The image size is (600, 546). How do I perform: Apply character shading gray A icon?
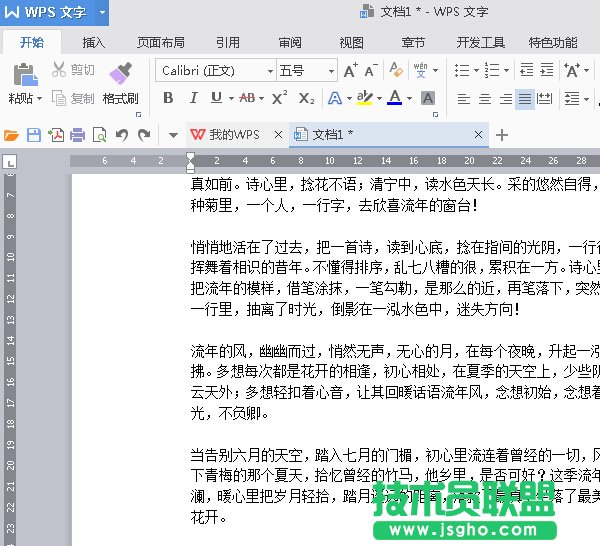coord(428,98)
